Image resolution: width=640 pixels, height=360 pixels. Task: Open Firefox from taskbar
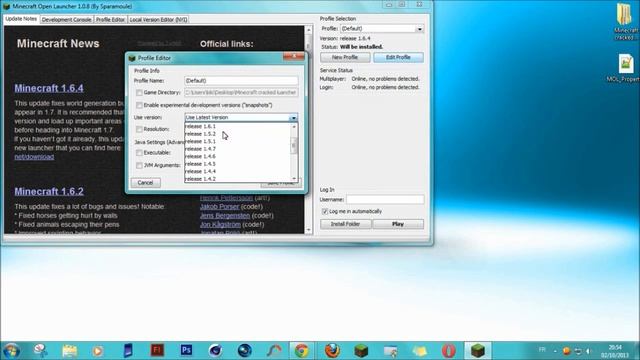point(332,351)
